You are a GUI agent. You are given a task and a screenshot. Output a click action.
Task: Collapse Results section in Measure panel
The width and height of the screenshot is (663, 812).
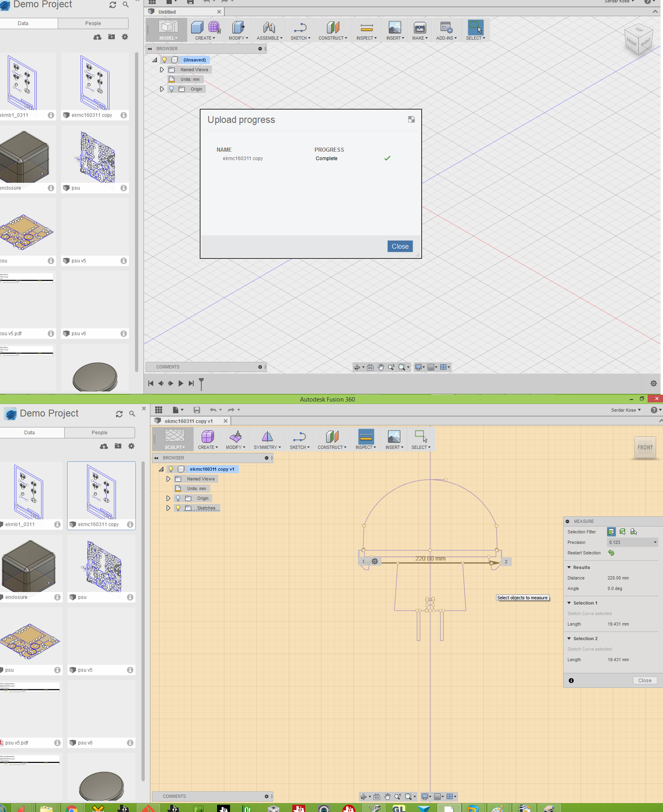pyautogui.click(x=569, y=567)
